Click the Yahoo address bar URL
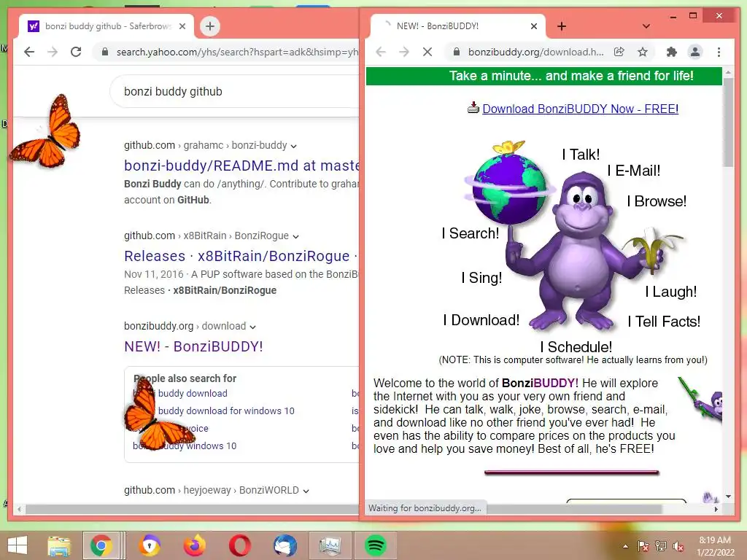The height and width of the screenshot is (560, 747). coord(237,52)
